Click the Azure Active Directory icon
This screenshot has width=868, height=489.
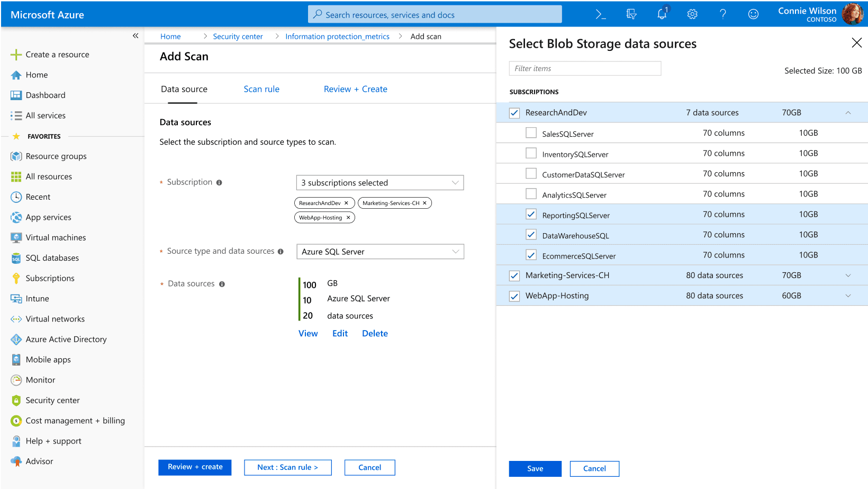tap(16, 339)
